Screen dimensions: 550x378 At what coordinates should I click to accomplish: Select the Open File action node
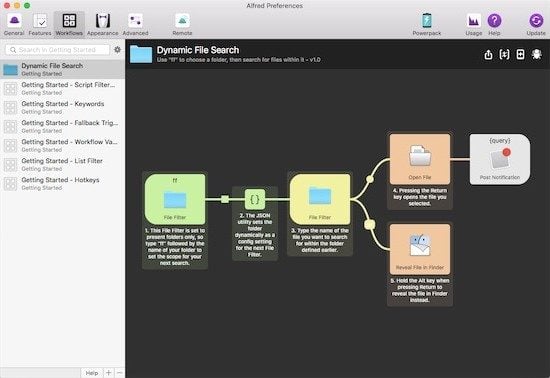click(x=420, y=159)
